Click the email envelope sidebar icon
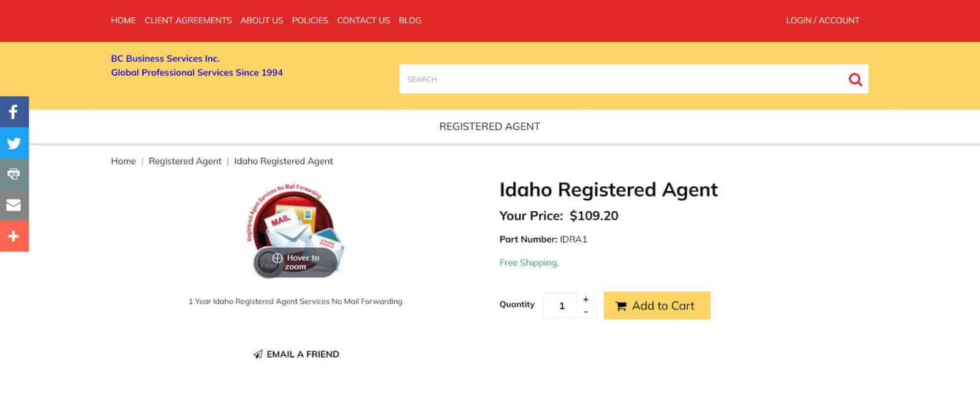Screen dimensions: 980x395 [14, 205]
